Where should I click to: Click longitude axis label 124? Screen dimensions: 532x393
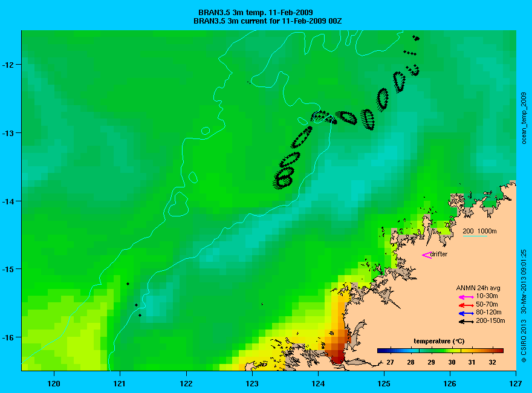(x=318, y=384)
